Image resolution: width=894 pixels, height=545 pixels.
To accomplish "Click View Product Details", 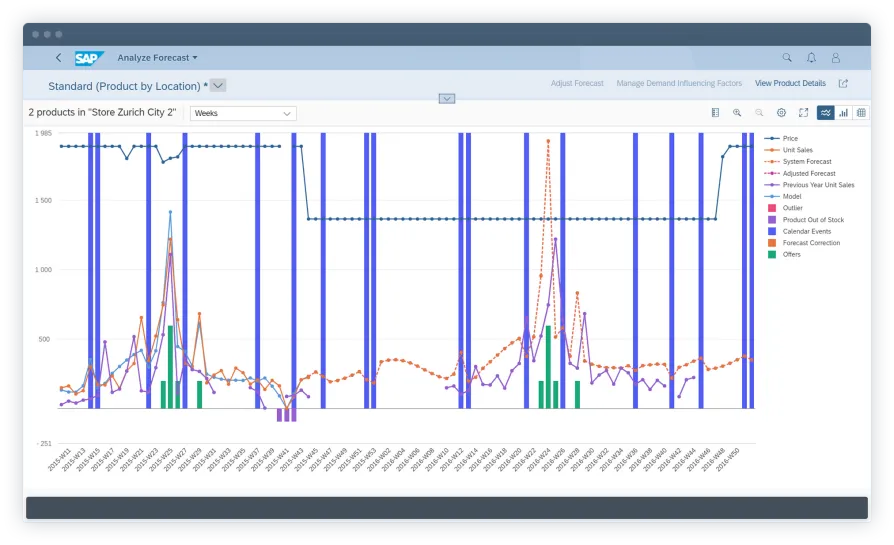I will click(790, 84).
